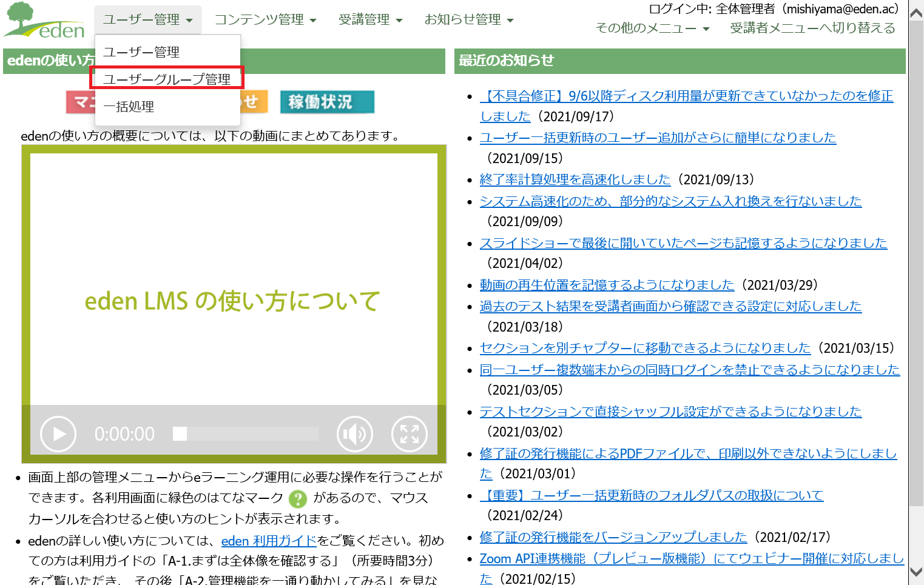924x585 pixels.
Task: Click the page scrollbar down arrow
Action: point(916,572)
